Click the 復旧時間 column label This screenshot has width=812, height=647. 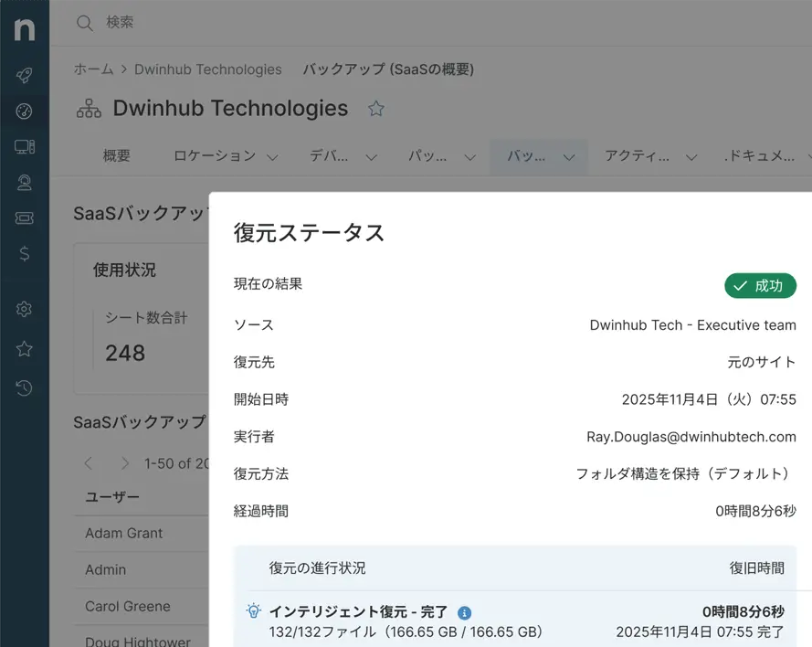[756, 568]
